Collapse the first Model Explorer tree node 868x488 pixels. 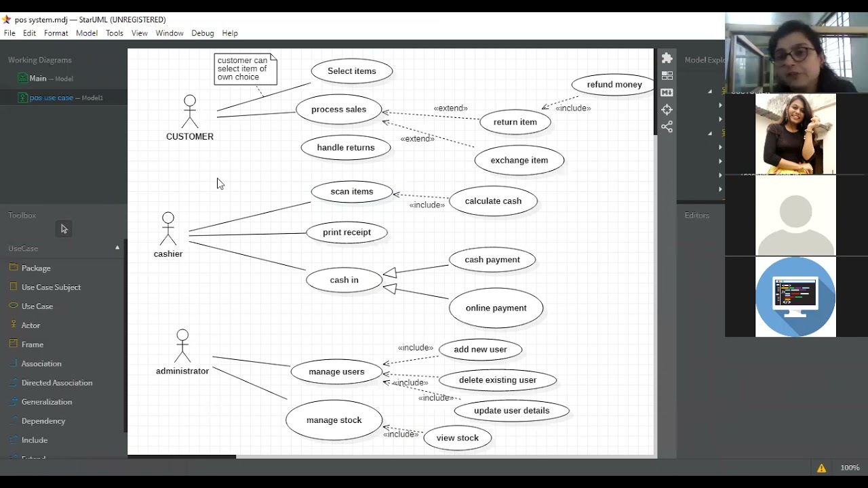pyautogui.click(x=710, y=91)
